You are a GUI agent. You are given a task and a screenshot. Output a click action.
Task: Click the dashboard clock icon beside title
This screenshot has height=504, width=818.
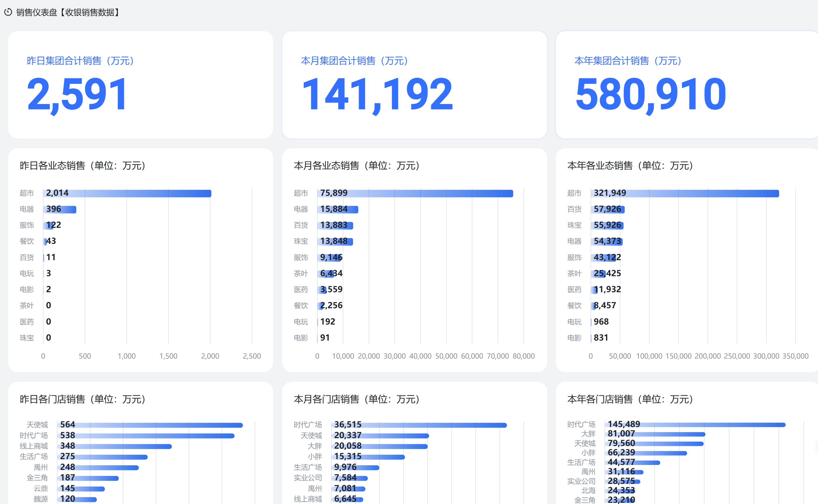pos(8,12)
